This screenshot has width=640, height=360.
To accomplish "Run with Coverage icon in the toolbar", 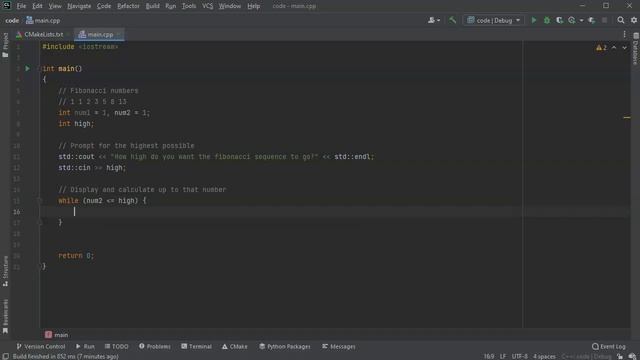I will (559, 20).
